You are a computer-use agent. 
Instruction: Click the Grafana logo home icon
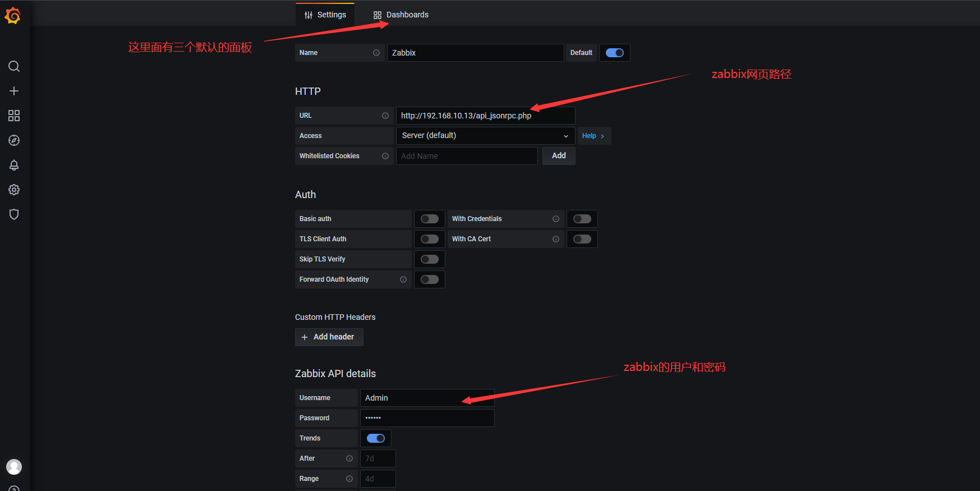13,16
